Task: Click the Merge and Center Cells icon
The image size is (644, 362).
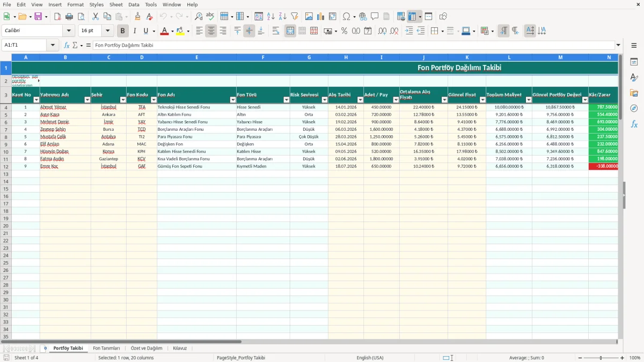Action: click(290, 31)
